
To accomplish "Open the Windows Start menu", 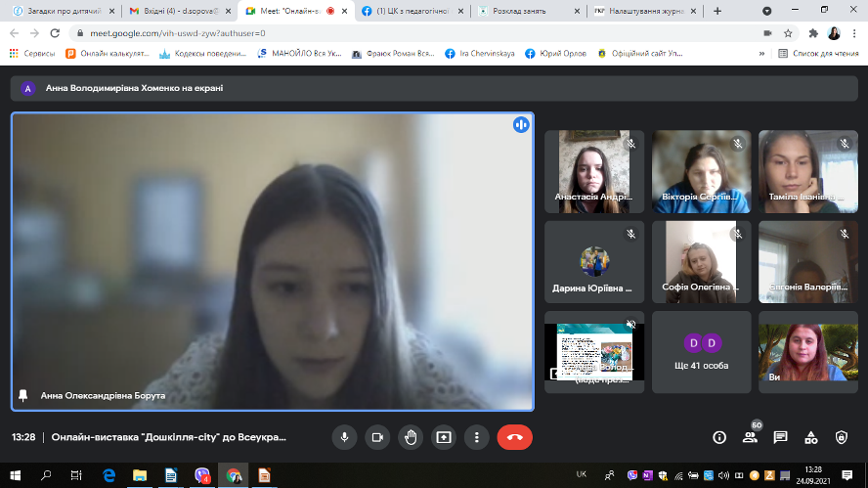I will pos(15,475).
